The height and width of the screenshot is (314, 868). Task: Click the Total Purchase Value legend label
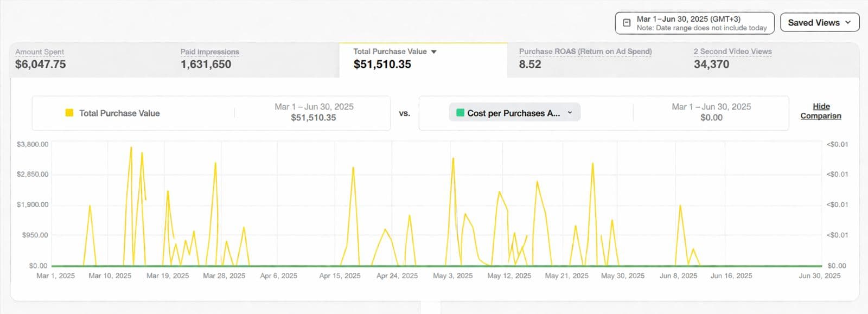tap(119, 113)
